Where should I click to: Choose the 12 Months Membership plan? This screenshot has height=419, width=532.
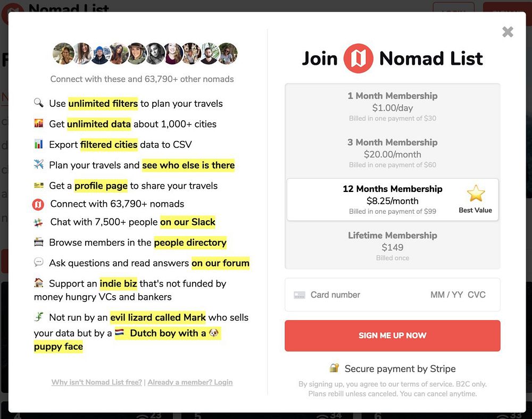pos(392,200)
